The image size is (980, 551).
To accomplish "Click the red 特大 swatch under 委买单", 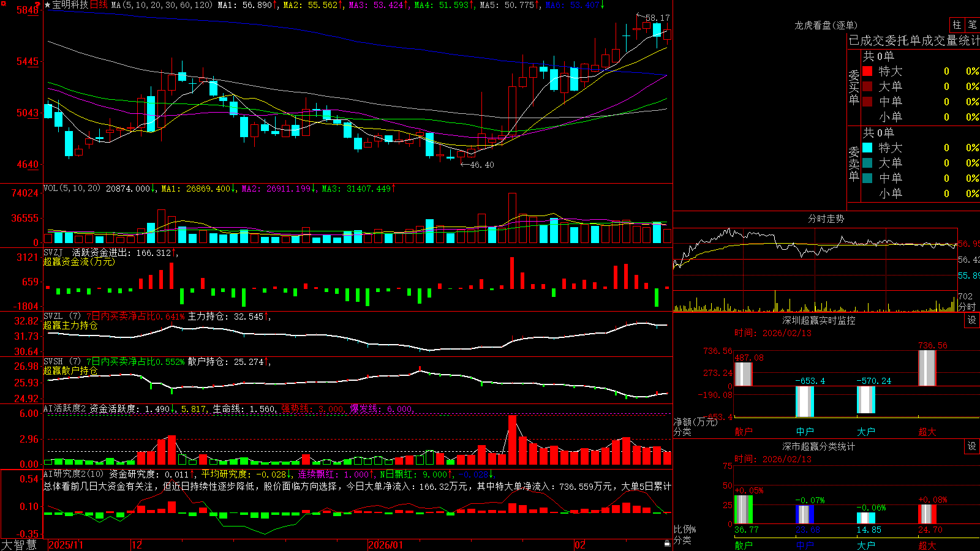I will pos(867,71).
